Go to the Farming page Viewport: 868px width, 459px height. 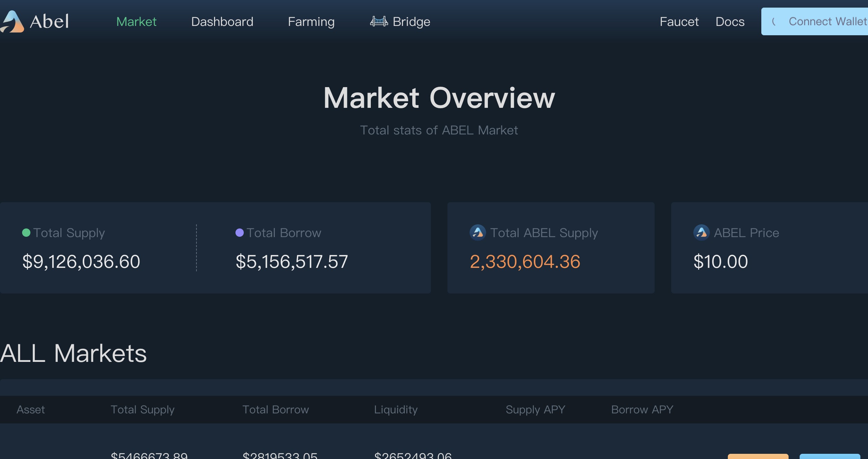[x=311, y=21]
